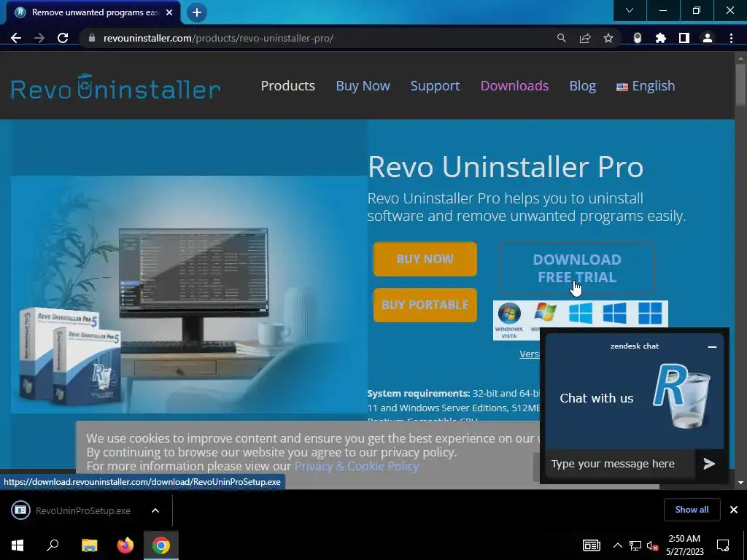
Task: Click the Windows Vista logo icon
Action: (508, 319)
